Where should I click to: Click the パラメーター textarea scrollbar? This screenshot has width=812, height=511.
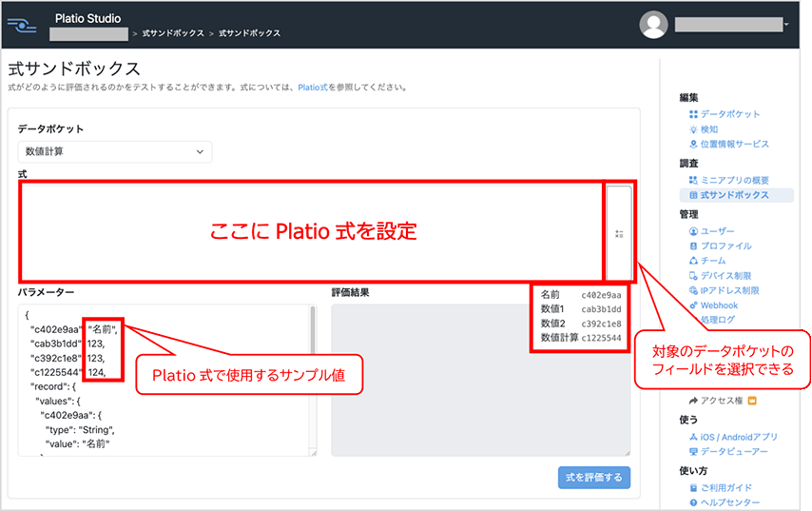click(313, 332)
